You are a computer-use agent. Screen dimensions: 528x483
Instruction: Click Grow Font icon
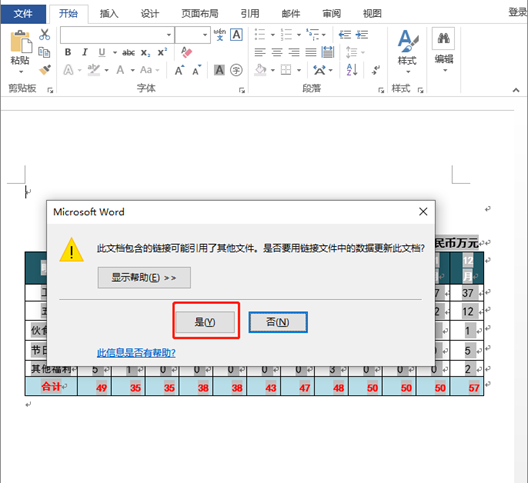pyautogui.click(x=179, y=70)
